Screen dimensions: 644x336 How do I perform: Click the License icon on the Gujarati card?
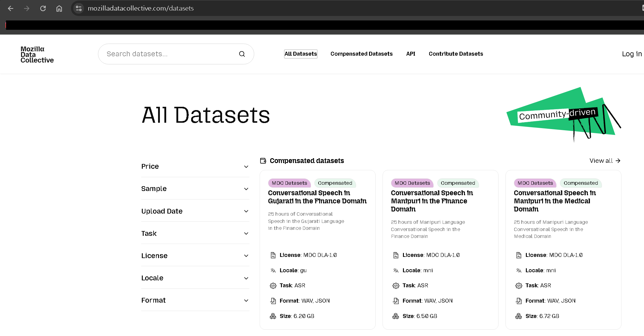(273, 255)
